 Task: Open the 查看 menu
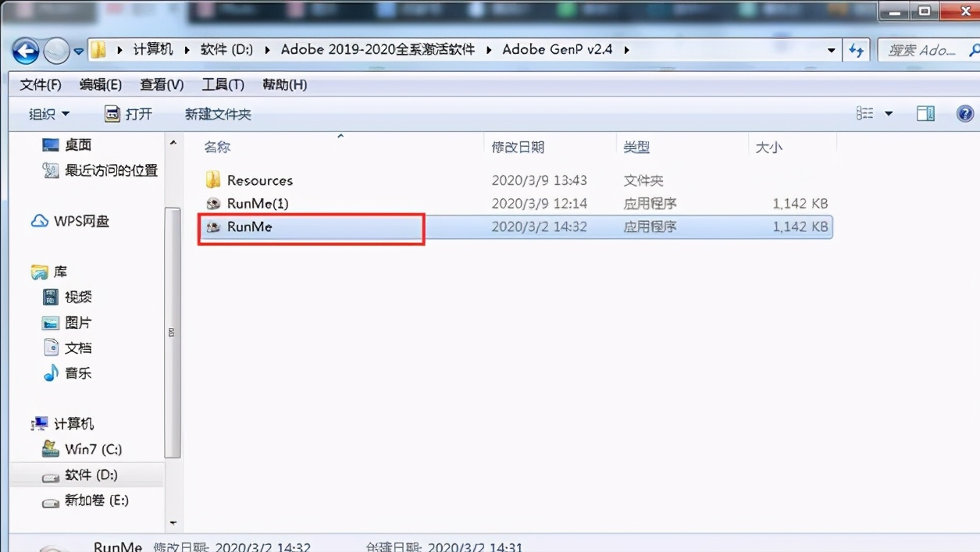(x=160, y=84)
